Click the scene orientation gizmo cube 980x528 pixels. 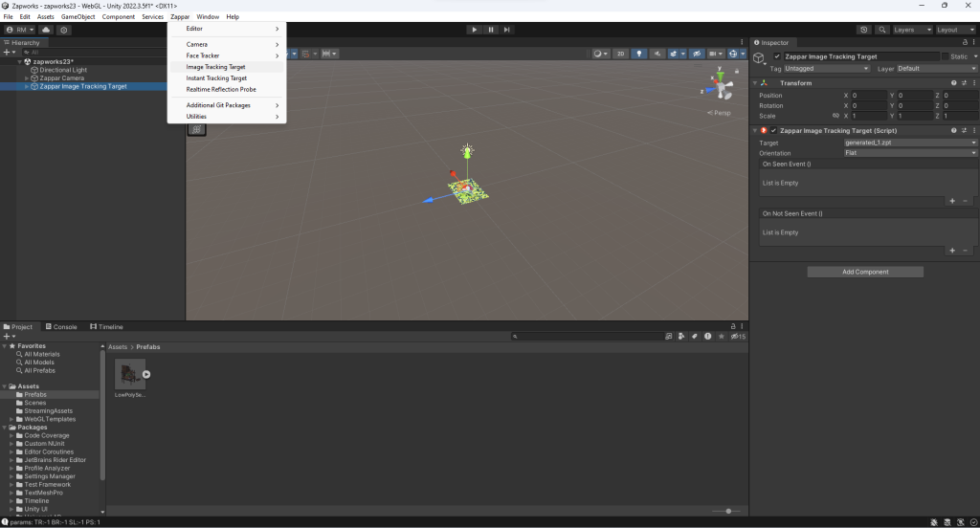(722, 86)
